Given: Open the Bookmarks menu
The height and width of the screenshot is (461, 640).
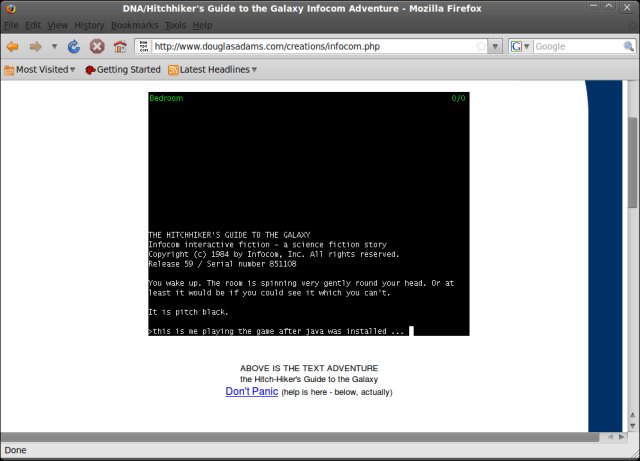Looking at the screenshot, I should point(135,25).
